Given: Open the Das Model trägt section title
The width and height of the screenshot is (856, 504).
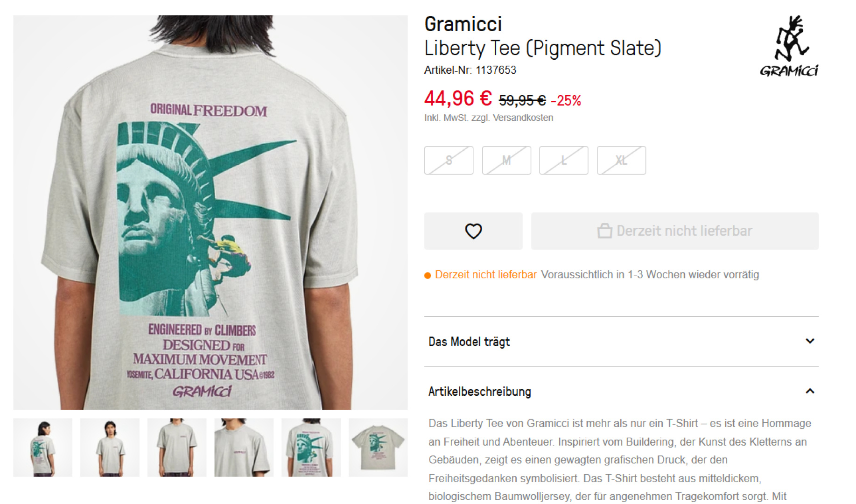Looking at the screenshot, I should click(x=469, y=342).
